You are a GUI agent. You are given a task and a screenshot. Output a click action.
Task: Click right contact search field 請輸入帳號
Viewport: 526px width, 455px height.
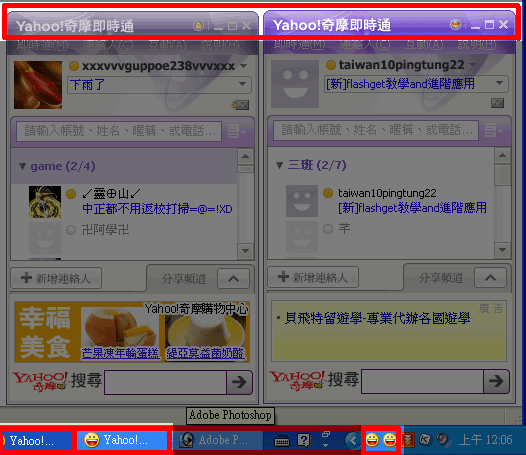(376, 130)
